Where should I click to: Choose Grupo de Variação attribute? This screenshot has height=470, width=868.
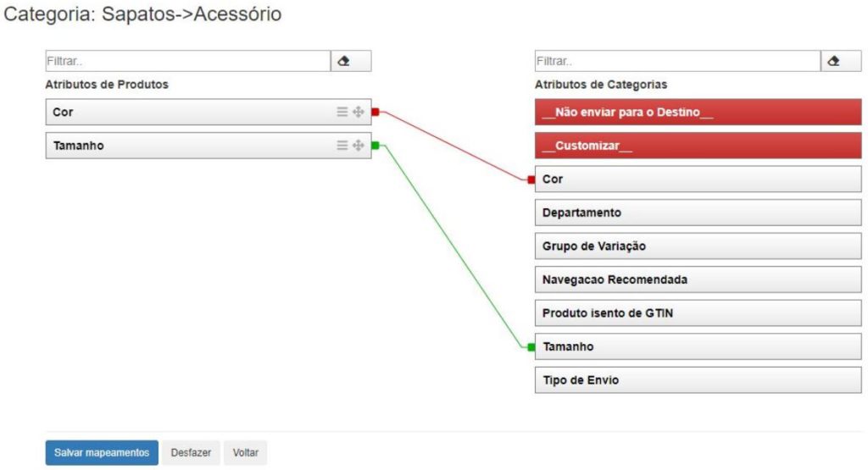tap(698, 246)
